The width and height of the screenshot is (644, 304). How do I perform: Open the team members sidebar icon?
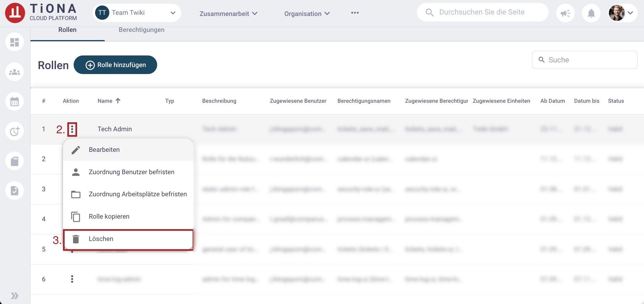[x=14, y=72]
